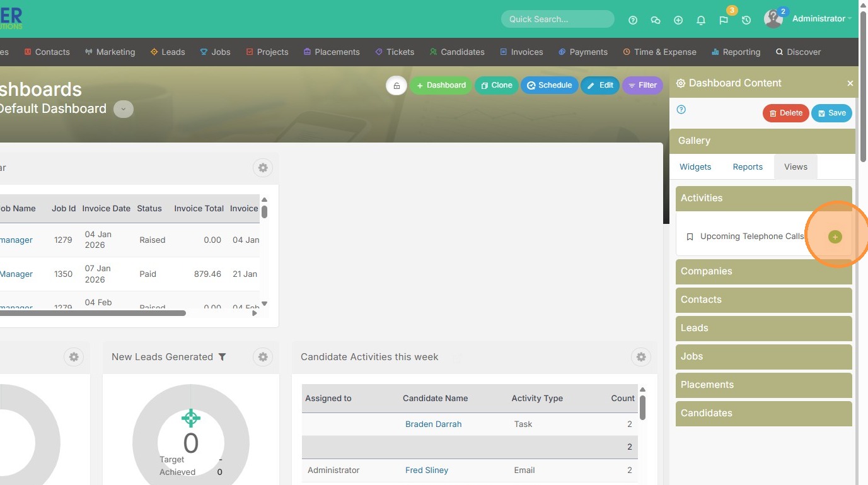This screenshot has width=868, height=485.
Task: Toggle the dashboard lock icon
Action: coord(396,86)
